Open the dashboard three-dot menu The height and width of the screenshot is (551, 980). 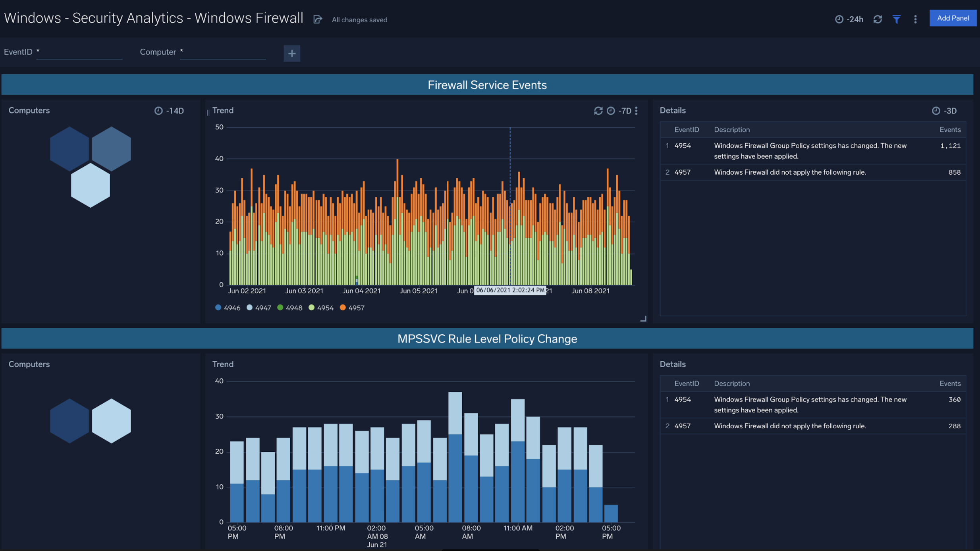click(x=915, y=19)
